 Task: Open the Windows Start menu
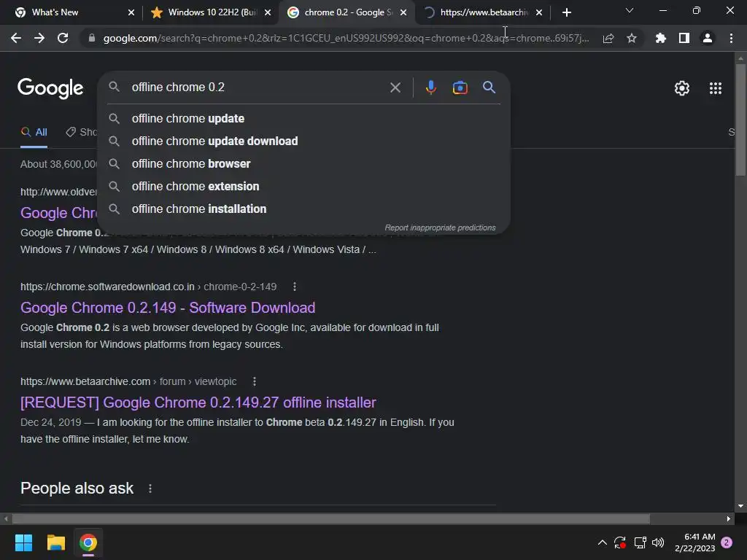(x=23, y=542)
